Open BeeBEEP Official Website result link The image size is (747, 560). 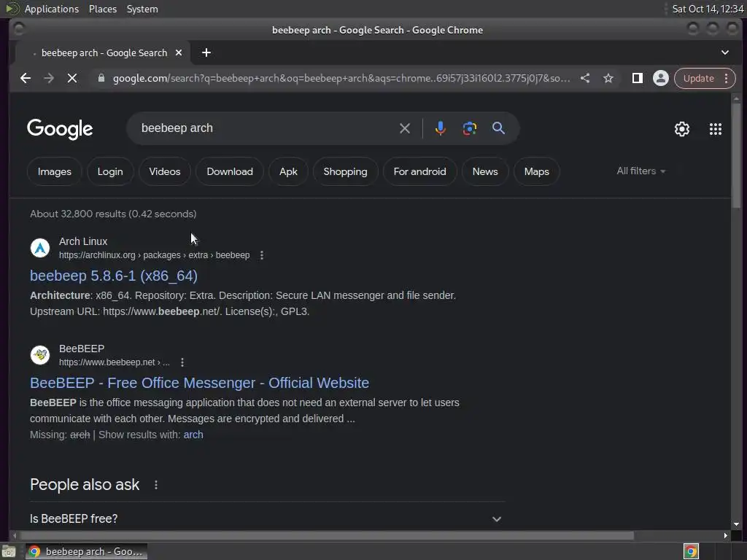pos(199,383)
